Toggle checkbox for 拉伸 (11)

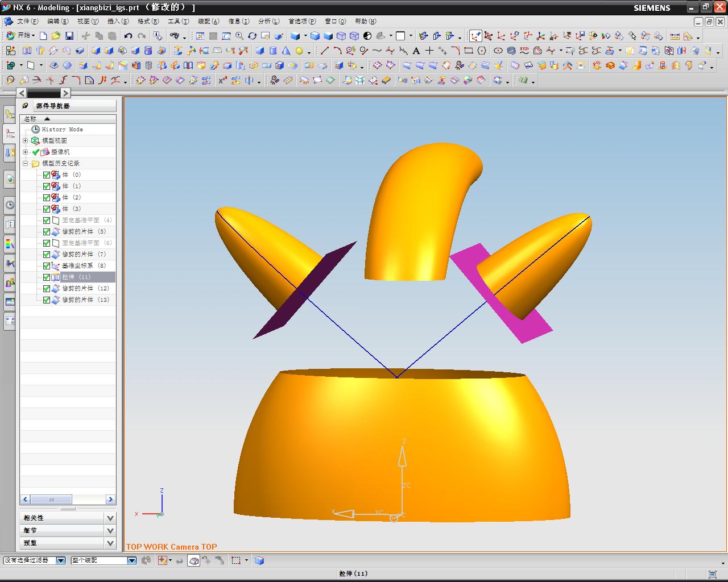click(47, 277)
